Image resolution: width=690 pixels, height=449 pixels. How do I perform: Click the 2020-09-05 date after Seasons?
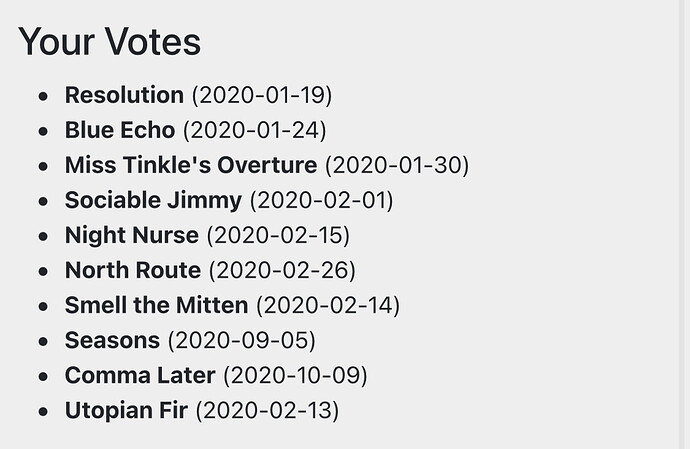coord(242,340)
